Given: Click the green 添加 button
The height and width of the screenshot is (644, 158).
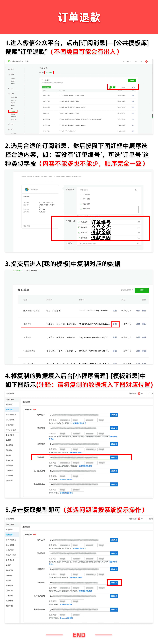Looking at the screenshot, I should tap(142, 290).
